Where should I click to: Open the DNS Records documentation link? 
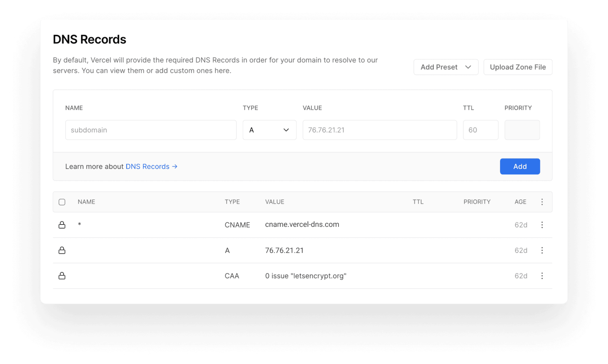point(147,166)
